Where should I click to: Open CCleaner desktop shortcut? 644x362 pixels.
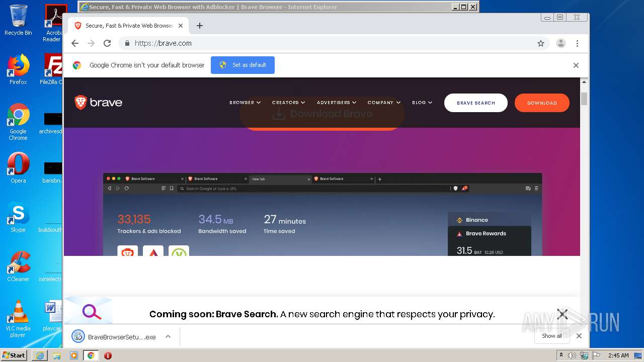click(x=18, y=266)
